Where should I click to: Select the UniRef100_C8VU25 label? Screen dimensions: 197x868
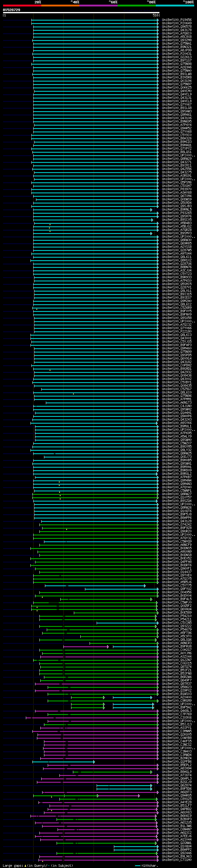coord(176,799)
